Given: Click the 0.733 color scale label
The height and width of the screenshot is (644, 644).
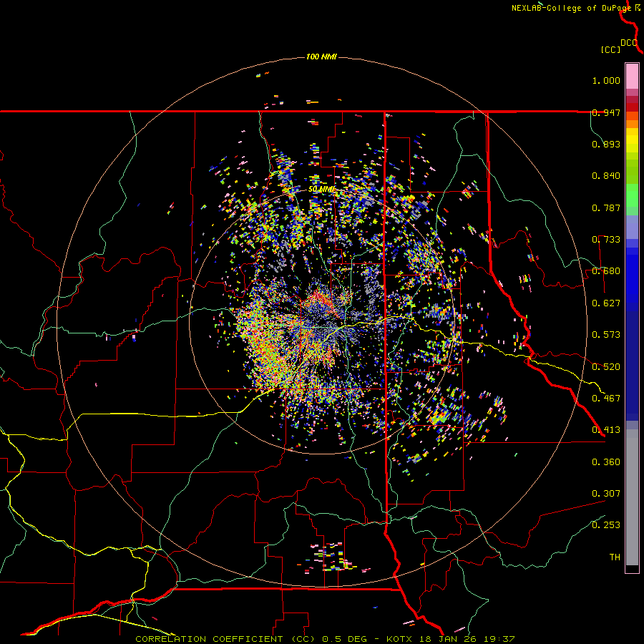Looking at the screenshot, I should tap(606, 240).
